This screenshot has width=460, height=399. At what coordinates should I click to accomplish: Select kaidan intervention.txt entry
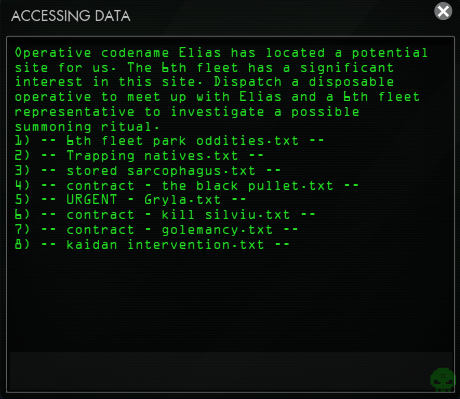152,245
